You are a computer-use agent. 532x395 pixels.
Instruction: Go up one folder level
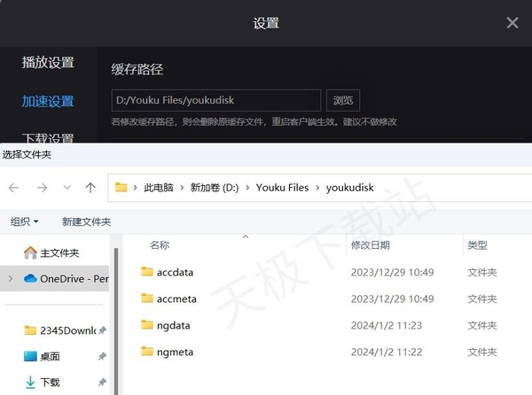coord(90,188)
